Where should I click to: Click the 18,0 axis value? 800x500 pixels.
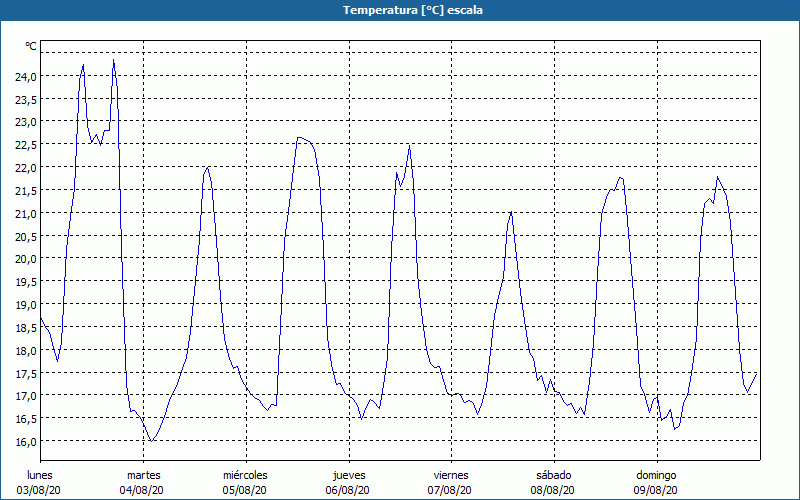pos(26,351)
